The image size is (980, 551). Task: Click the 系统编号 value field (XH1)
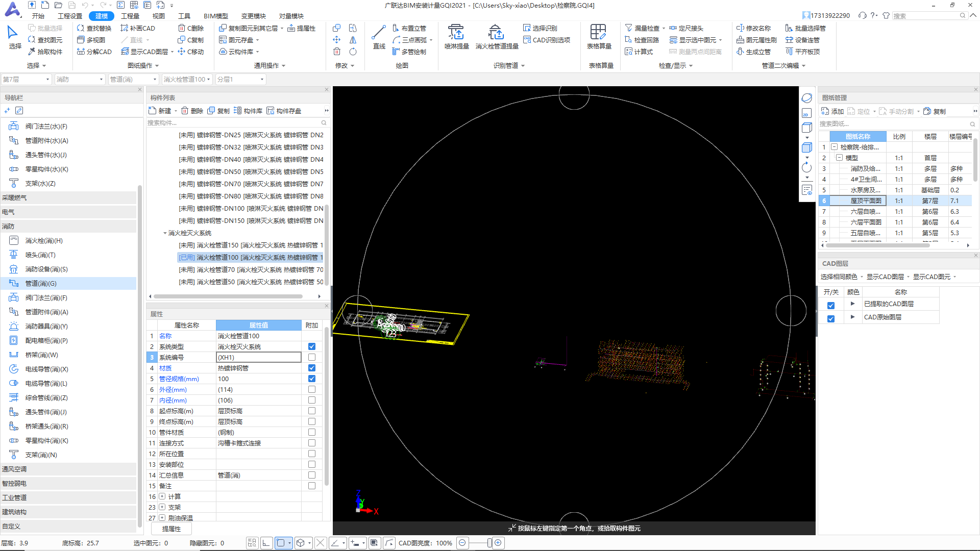coord(259,357)
